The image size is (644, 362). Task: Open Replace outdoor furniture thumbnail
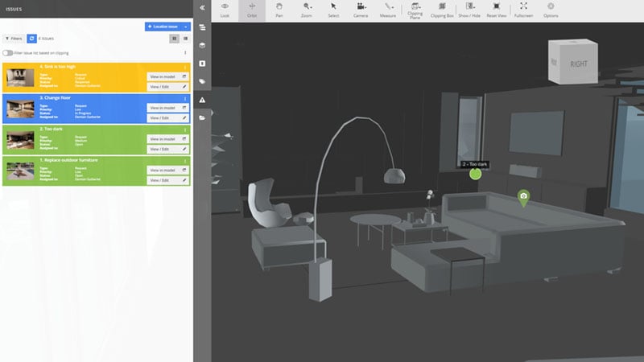point(21,171)
